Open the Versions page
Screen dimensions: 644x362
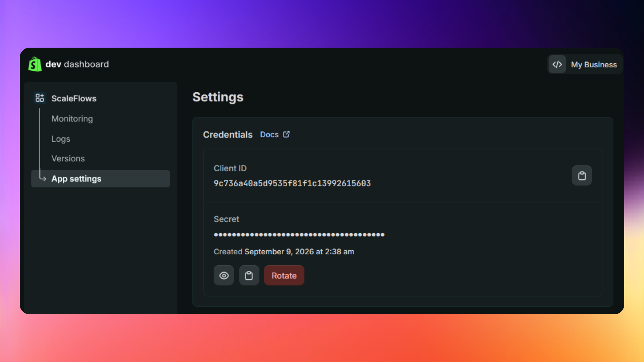point(68,159)
